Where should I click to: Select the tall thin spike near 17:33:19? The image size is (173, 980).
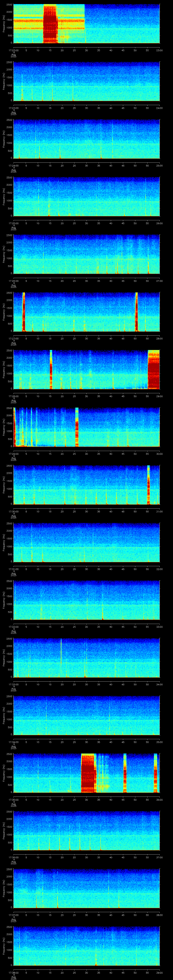tap(61, 658)
